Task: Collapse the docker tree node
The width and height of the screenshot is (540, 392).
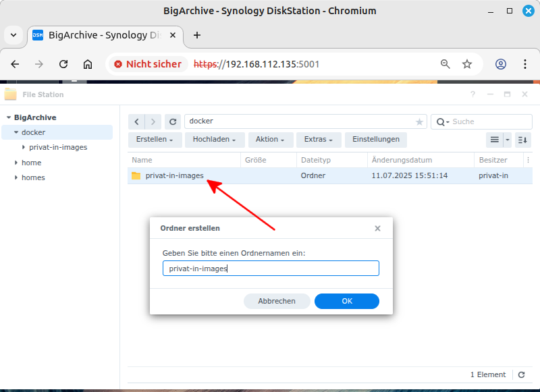Action: coord(16,132)
